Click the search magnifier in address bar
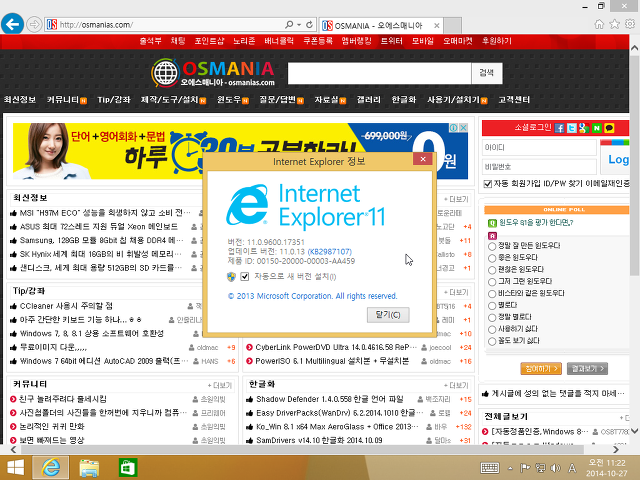This screenshot has width=640, height=480. pos(289,24)
